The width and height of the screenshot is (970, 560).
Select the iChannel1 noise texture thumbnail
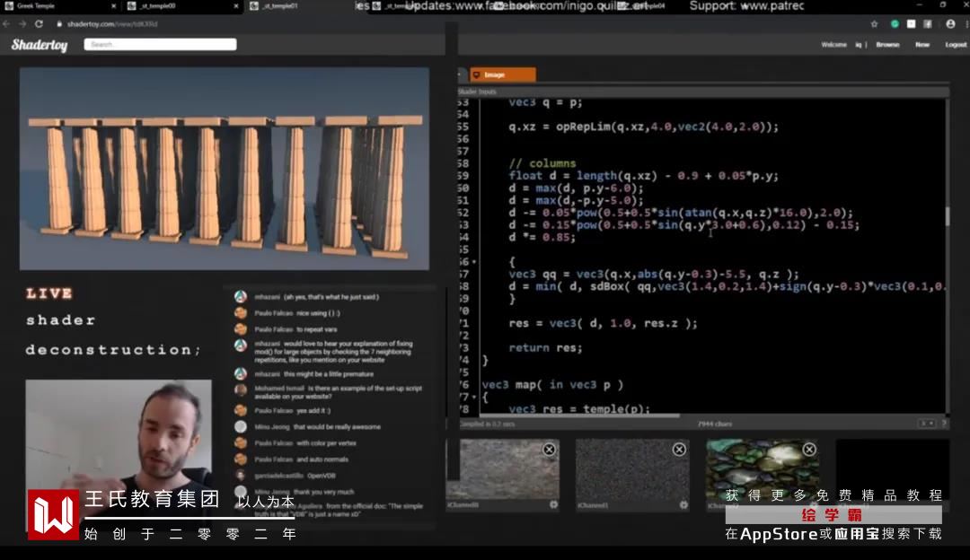coord(632,469)
